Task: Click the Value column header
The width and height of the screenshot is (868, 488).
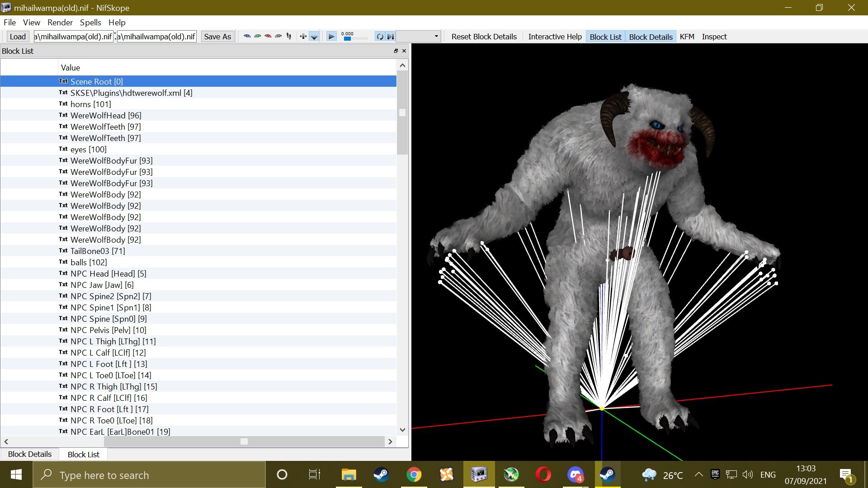Action: click(227, 67)
